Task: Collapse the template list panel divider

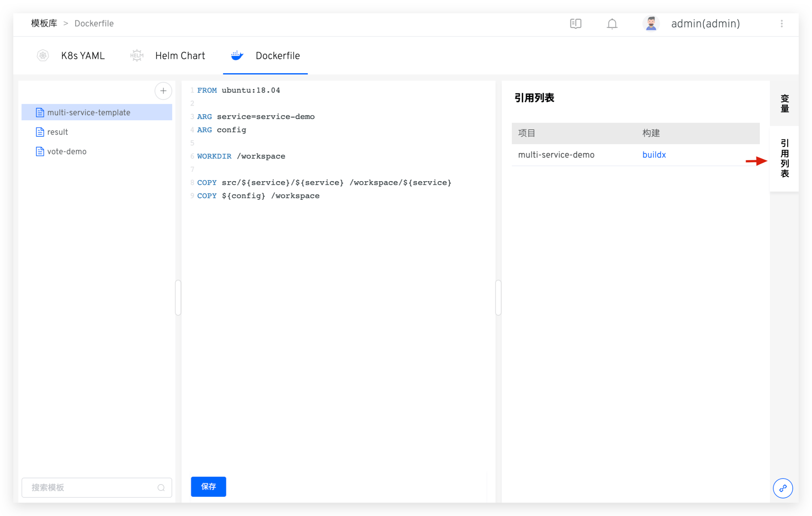Action: click(178, 297)
